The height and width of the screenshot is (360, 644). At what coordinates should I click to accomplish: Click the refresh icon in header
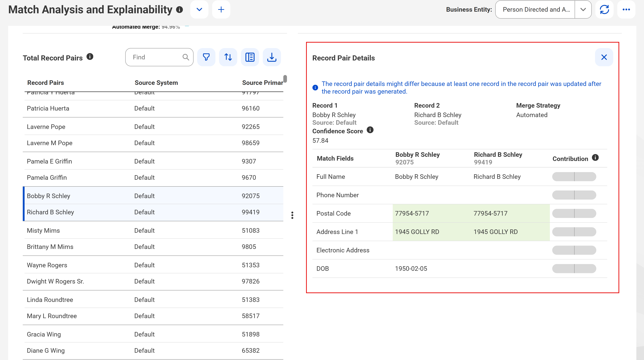coord(604,9)
